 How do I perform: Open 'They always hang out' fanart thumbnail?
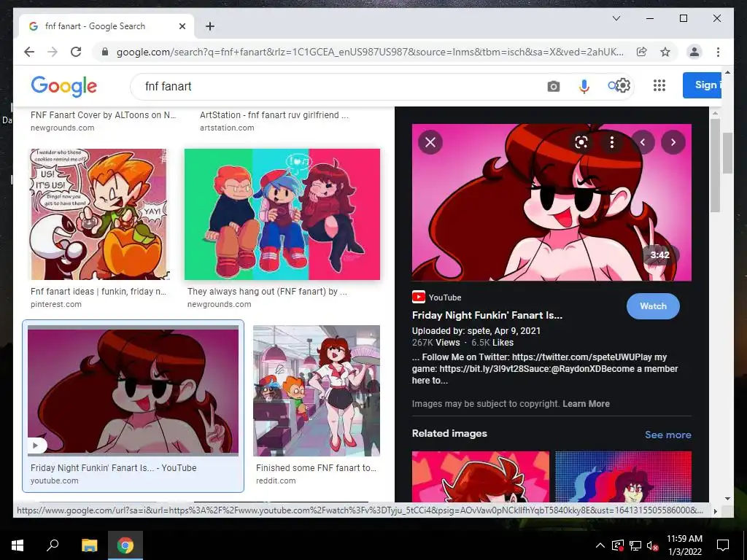pos(282,214)
